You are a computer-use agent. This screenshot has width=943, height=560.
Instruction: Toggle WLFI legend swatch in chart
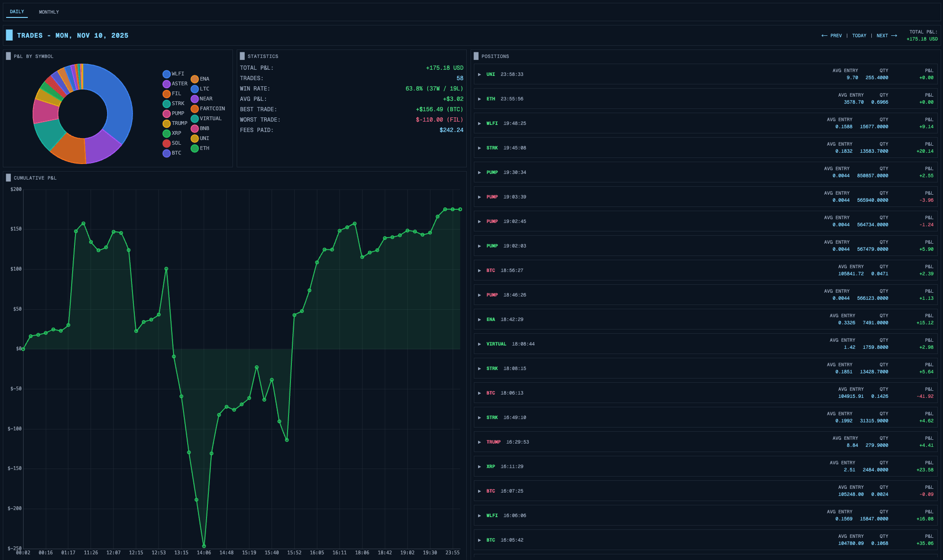click(166, 74)
